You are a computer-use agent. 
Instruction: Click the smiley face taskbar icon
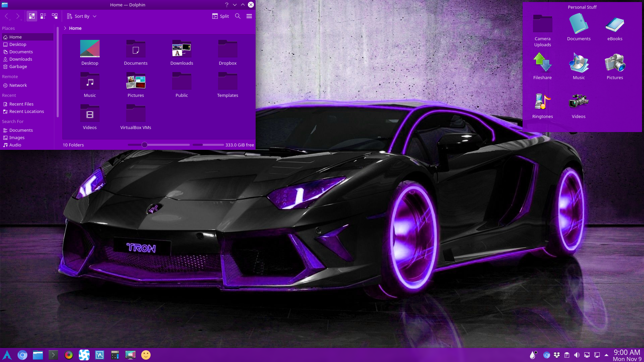click(x=146, y=355)
